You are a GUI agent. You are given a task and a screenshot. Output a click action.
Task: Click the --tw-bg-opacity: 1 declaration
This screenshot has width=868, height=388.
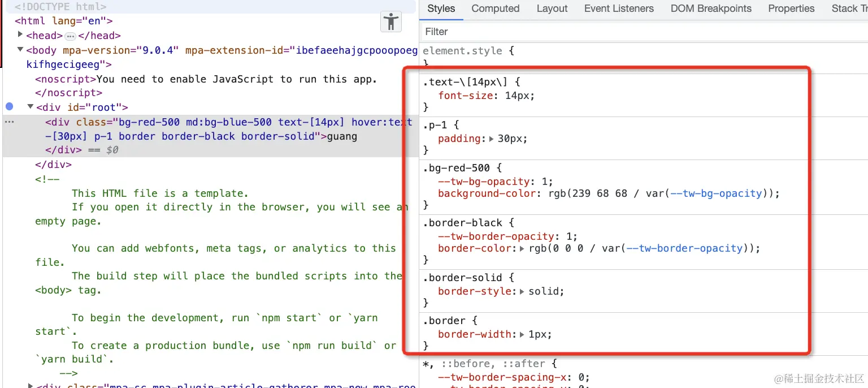point(496,182)
